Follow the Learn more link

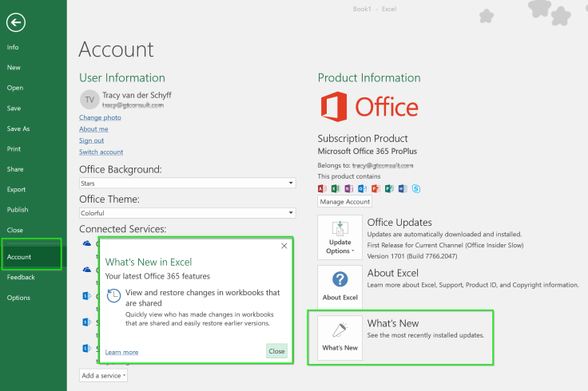[121, 352]
